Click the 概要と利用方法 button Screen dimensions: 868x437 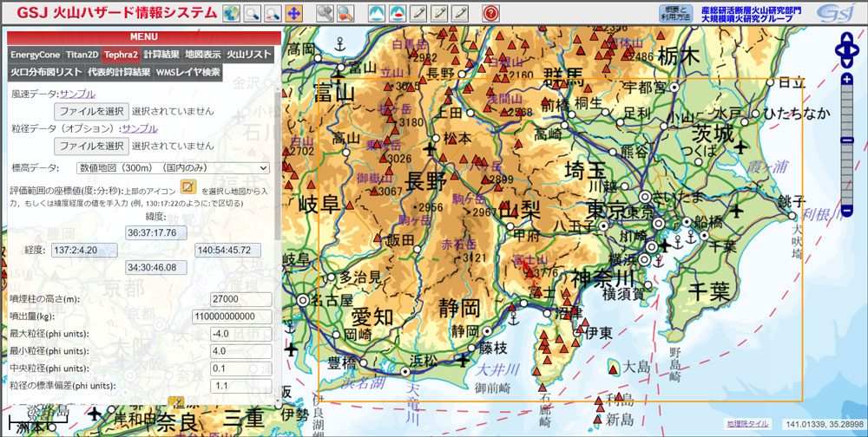[x=677, y=13]
